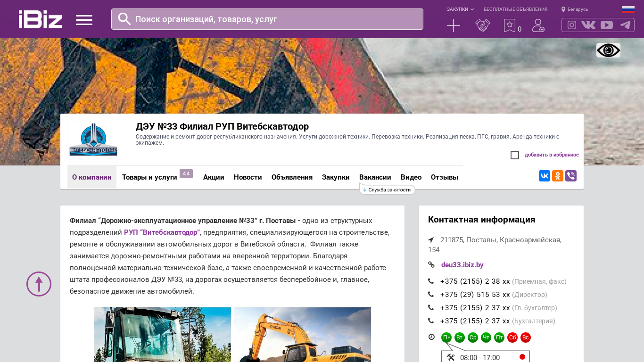Open iBiz Telegram channel

625,25
